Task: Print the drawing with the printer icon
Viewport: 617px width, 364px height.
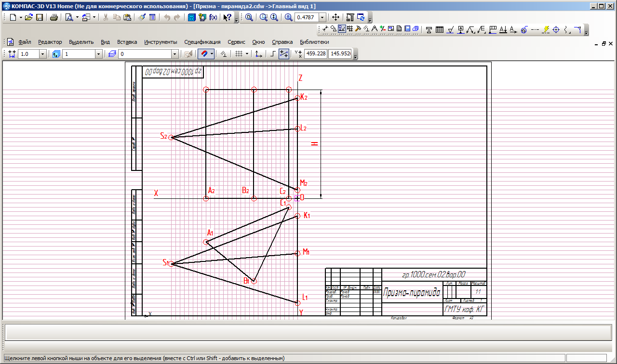Action: (x=54, y=17)
